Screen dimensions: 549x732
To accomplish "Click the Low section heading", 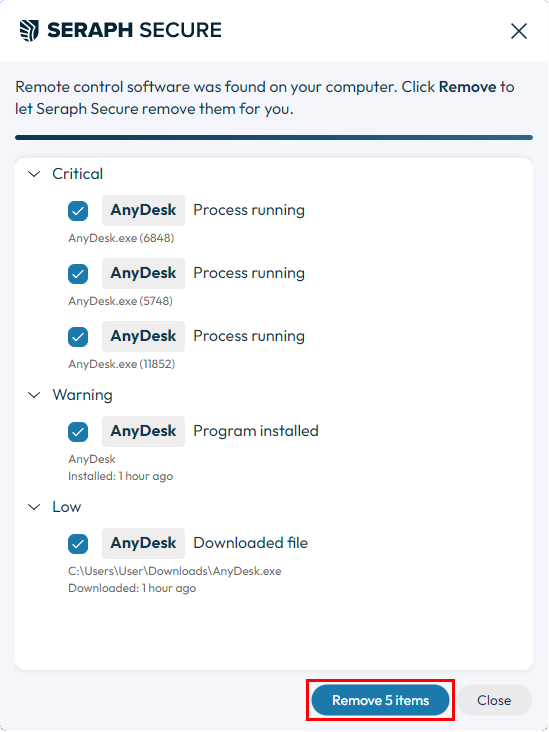I will [66, 507].
